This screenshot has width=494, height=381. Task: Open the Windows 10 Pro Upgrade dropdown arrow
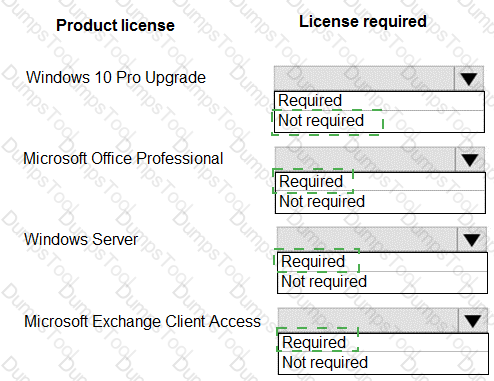(x=469, y=79)
